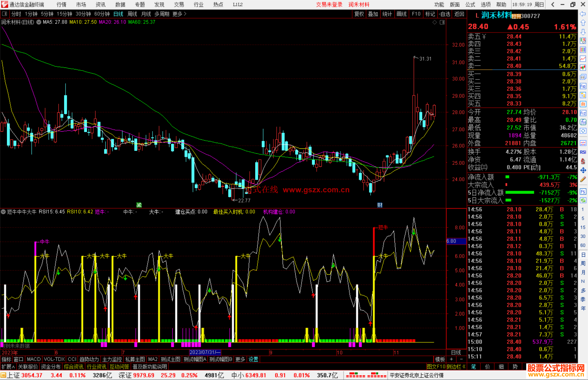Click the f(x) formula icon in sidebar

583,122
